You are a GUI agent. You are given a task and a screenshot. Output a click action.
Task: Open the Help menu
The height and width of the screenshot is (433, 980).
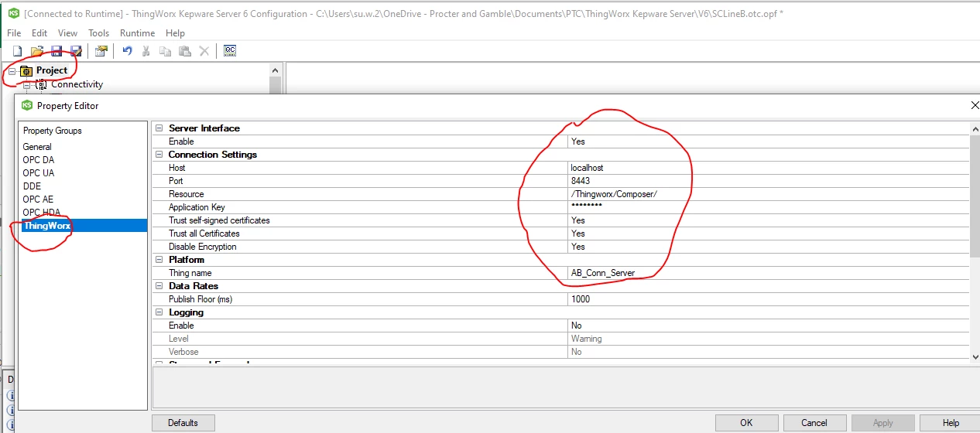[x=175, y=33]
